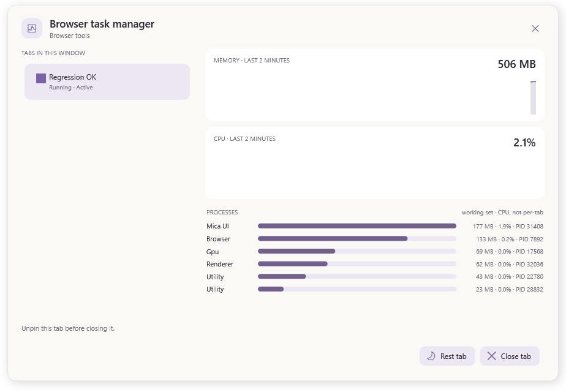
Task: Click the PID 7892 stats text
Action: coord(510,239)
